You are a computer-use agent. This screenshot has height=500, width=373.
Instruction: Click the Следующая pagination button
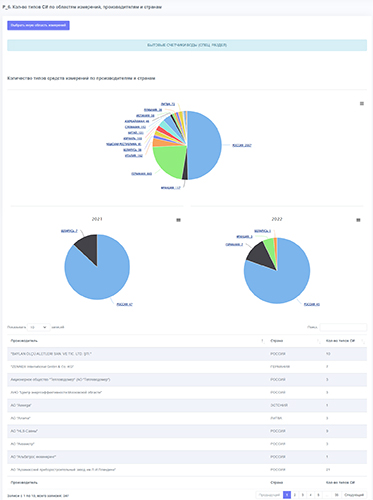[354, 495]
